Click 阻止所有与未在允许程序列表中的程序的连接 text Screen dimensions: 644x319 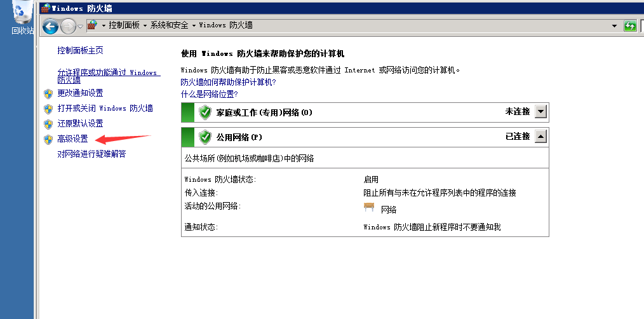(440, 193)
